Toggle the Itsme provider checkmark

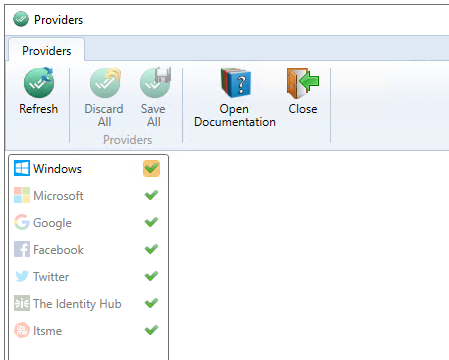[x=151, y=330]
